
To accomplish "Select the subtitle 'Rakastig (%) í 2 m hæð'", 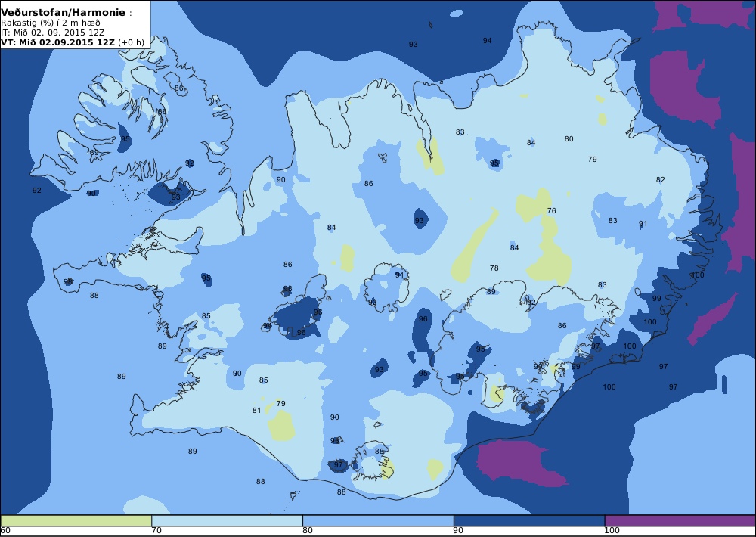I will (x=50, y=23).
